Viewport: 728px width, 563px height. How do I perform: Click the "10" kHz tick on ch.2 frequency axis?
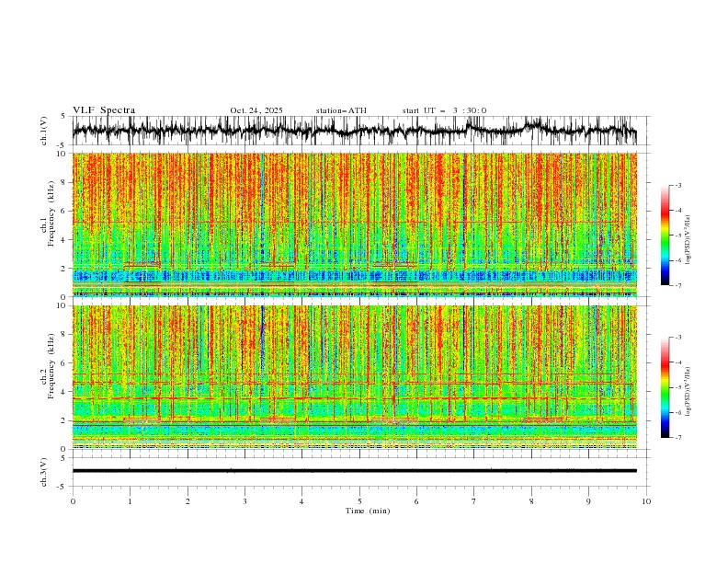(x=63, y=305)
